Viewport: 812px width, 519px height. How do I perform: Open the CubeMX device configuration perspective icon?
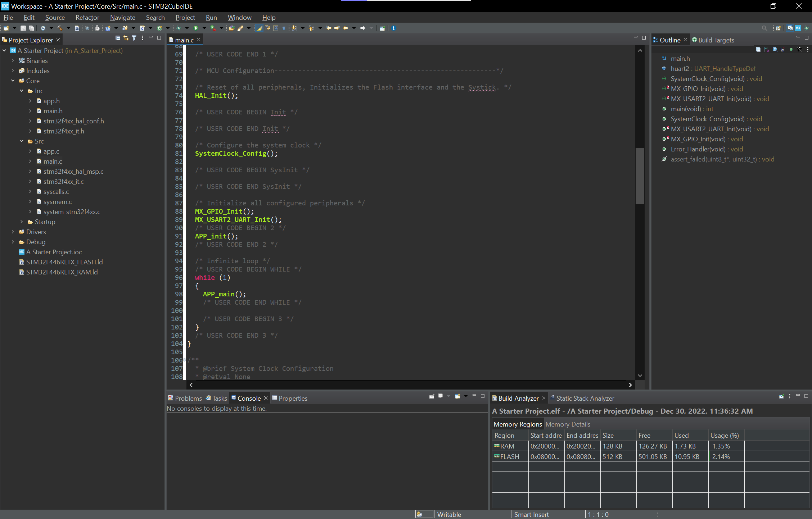798,28
